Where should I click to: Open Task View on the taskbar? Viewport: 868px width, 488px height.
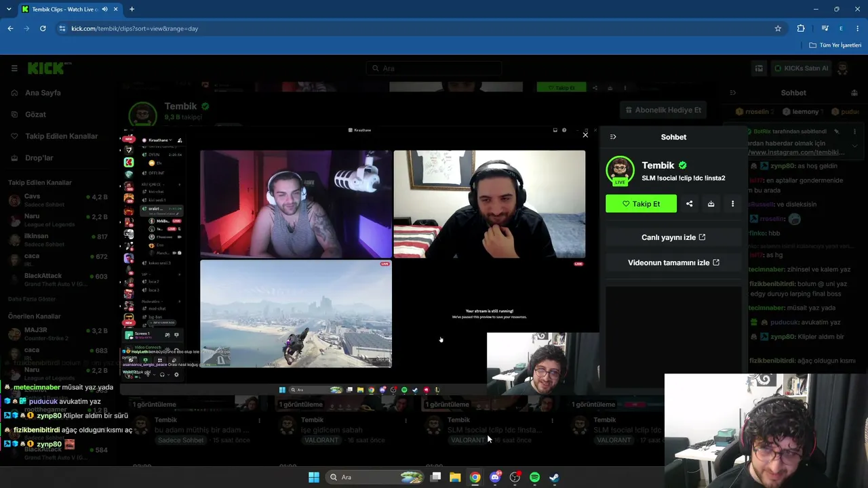435,477
